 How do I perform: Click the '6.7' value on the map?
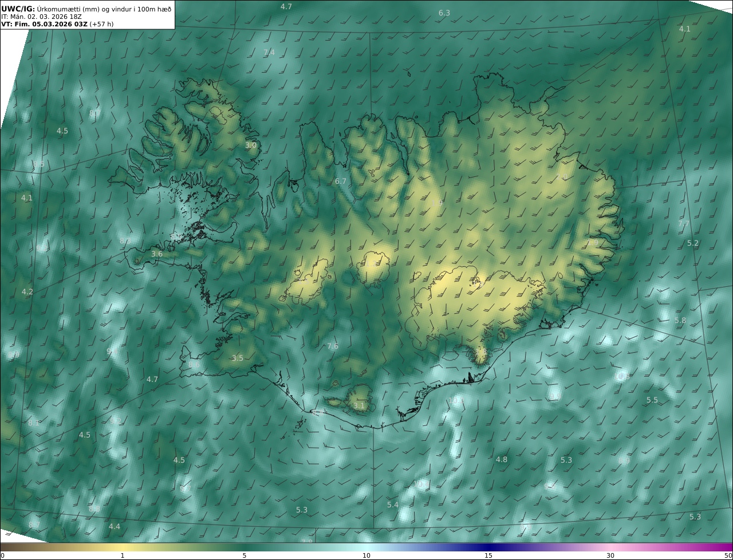[341, 182]
